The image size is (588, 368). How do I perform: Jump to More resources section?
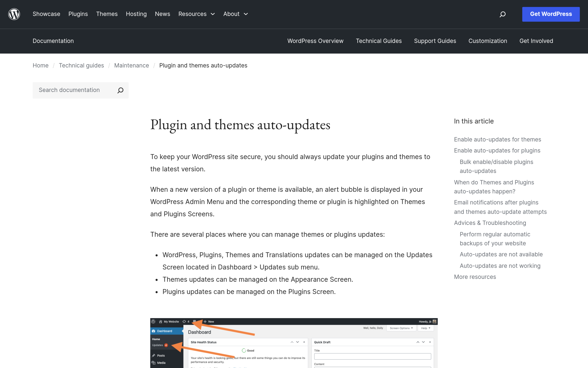coord(475,277)
